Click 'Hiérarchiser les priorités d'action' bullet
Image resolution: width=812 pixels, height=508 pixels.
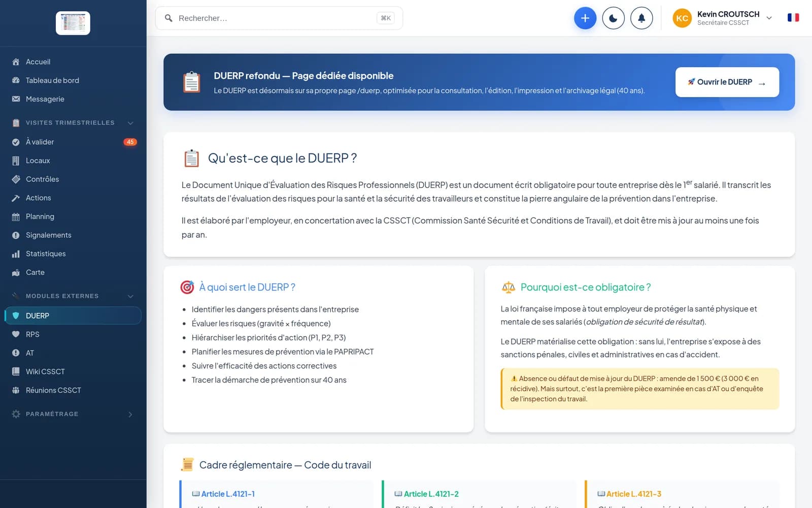[268, 338]
